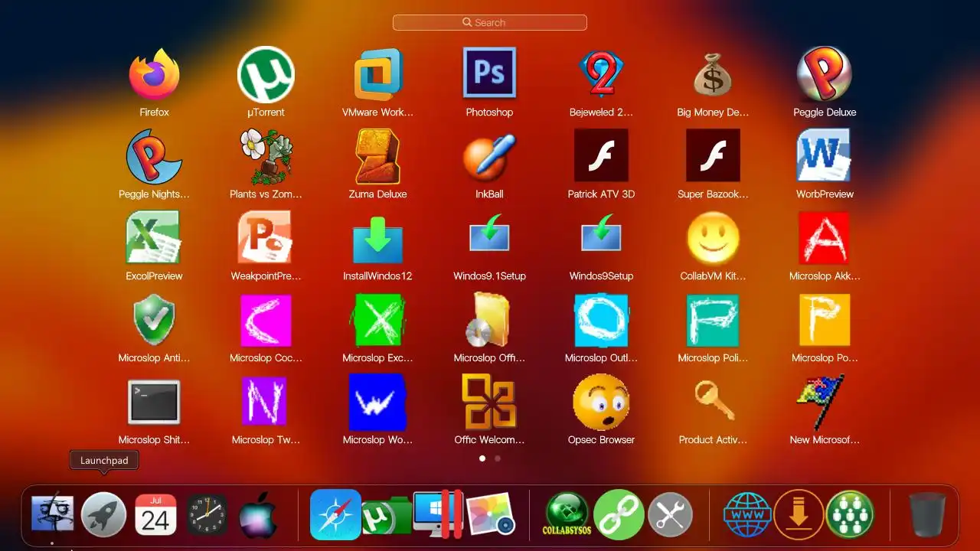
Task: Open InkBall app
Action: pyautogui.click(x=489, y=156)
